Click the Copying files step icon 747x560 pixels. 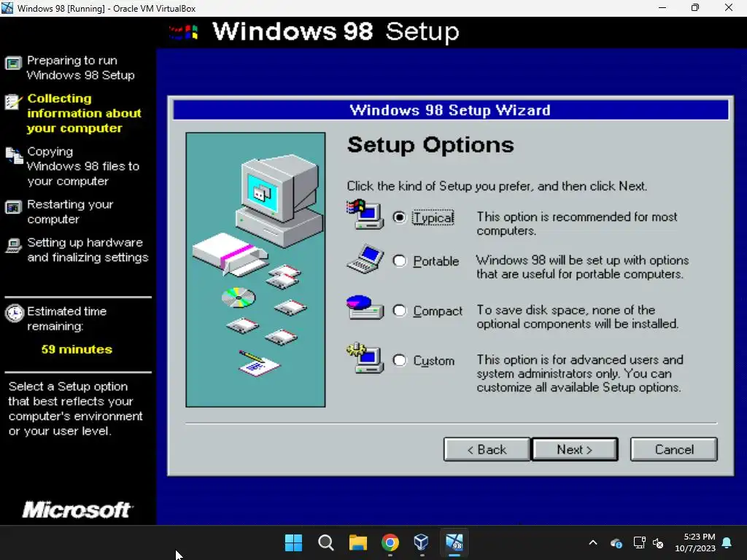point(14,155)
